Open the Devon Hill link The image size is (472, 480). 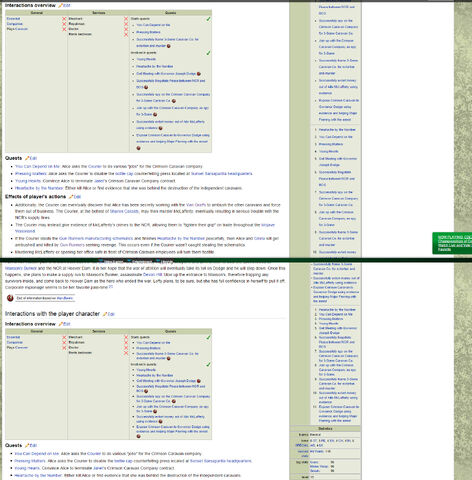click(153, 275)
